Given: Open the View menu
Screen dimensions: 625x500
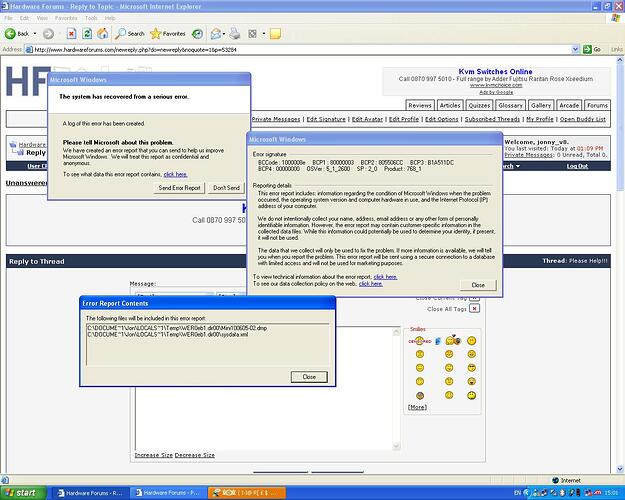Looking at the screenshot, I should pyautogui.click(x=42, y=18).
